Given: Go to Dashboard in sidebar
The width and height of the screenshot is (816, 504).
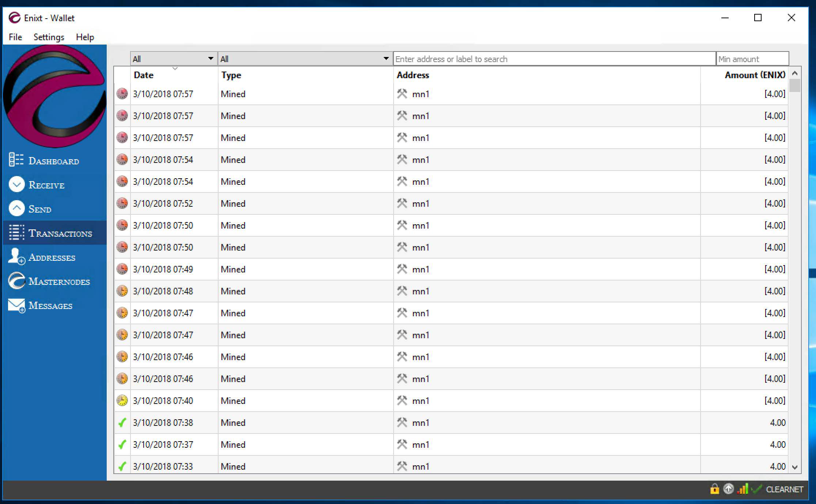Looking at the screenshot, I should (x=54, y=161).
